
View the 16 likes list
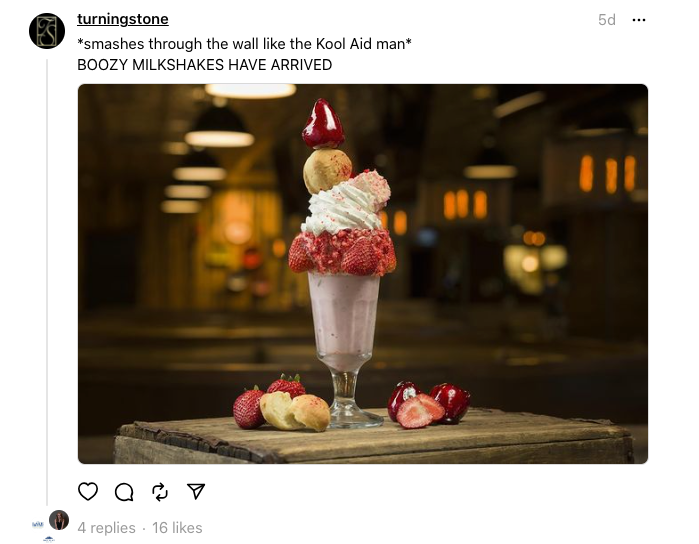(177, 528)
